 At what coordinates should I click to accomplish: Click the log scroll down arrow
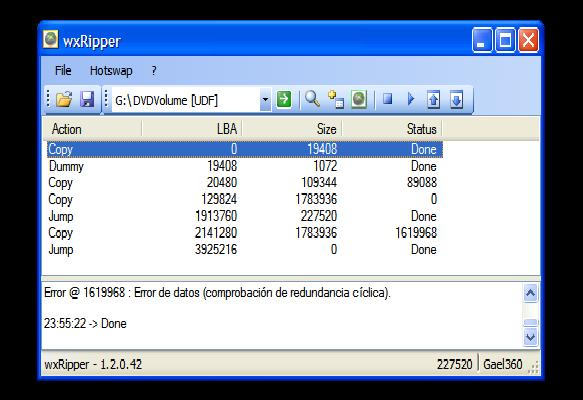point(531,337)
